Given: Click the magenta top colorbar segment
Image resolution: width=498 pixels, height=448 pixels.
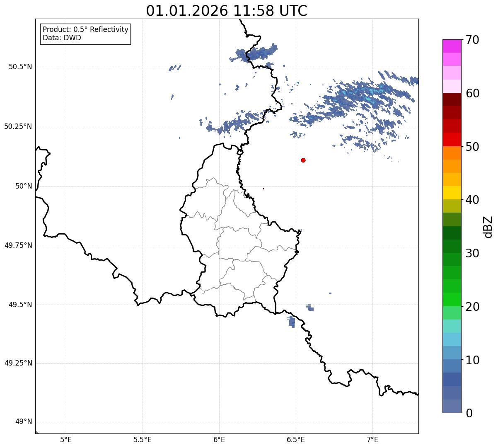Looking at the screenshot, I should 452,46.
